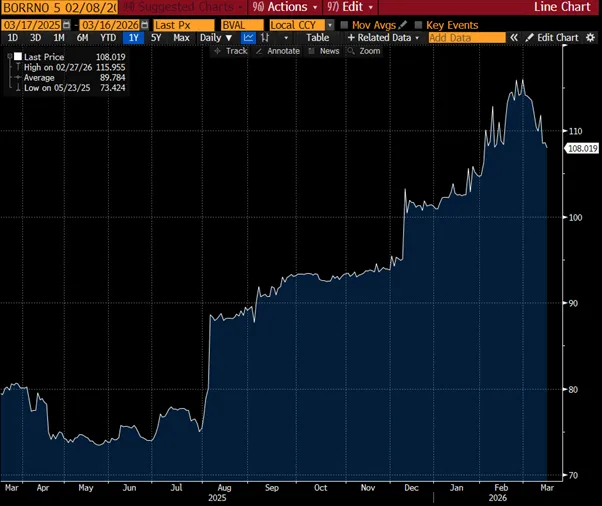Image resolution: width=602 pixels, height=506 pixels.
Task: Activate the Annotate tool
Action: [x=277, y=50]
